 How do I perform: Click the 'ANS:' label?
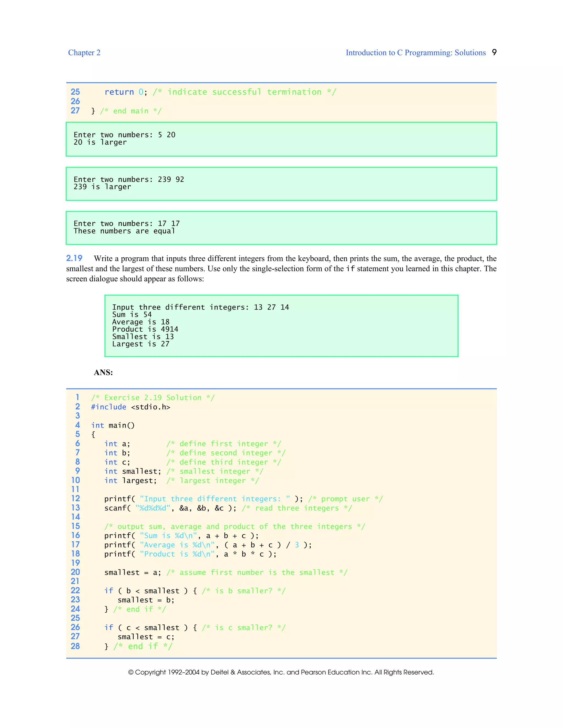point(103,372)
